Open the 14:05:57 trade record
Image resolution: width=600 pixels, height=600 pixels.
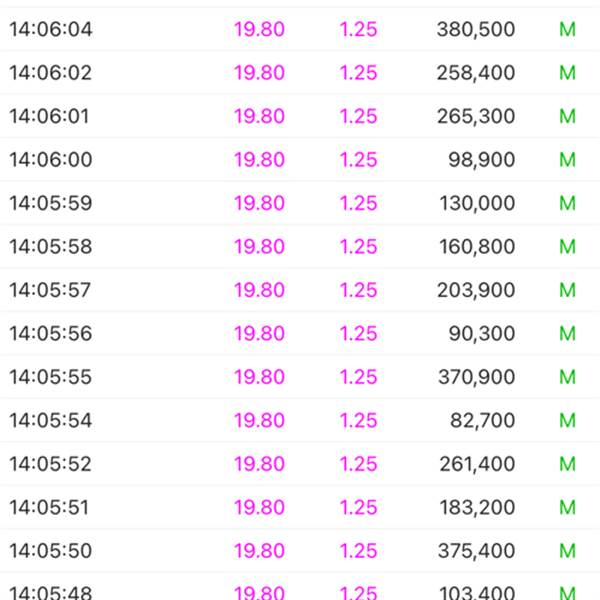[x=300, y=290]
